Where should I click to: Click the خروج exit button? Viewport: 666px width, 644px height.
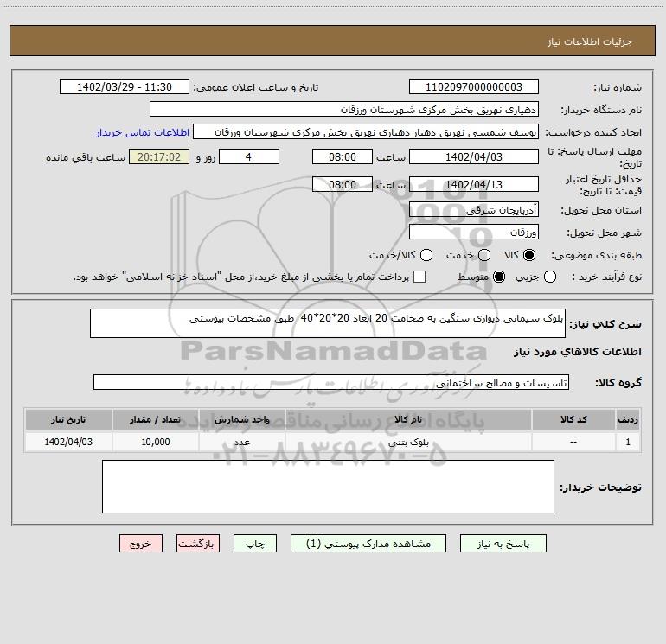[x=141, y=544]
